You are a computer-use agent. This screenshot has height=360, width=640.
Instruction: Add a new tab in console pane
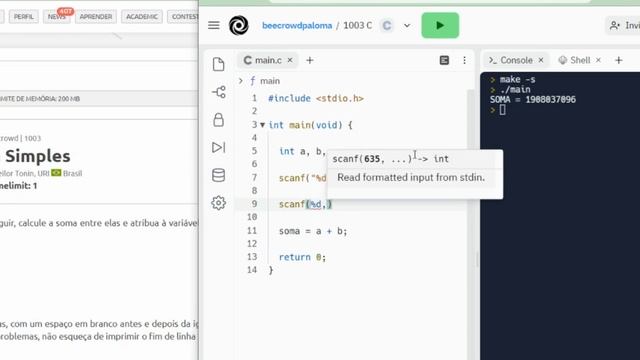(x=619, y=60)
